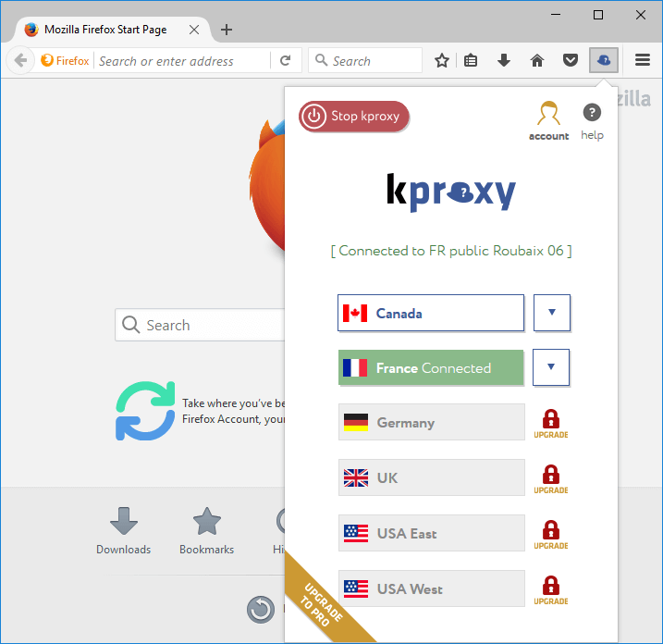
Task: Click the start page Search field
Action: [200, 325]
